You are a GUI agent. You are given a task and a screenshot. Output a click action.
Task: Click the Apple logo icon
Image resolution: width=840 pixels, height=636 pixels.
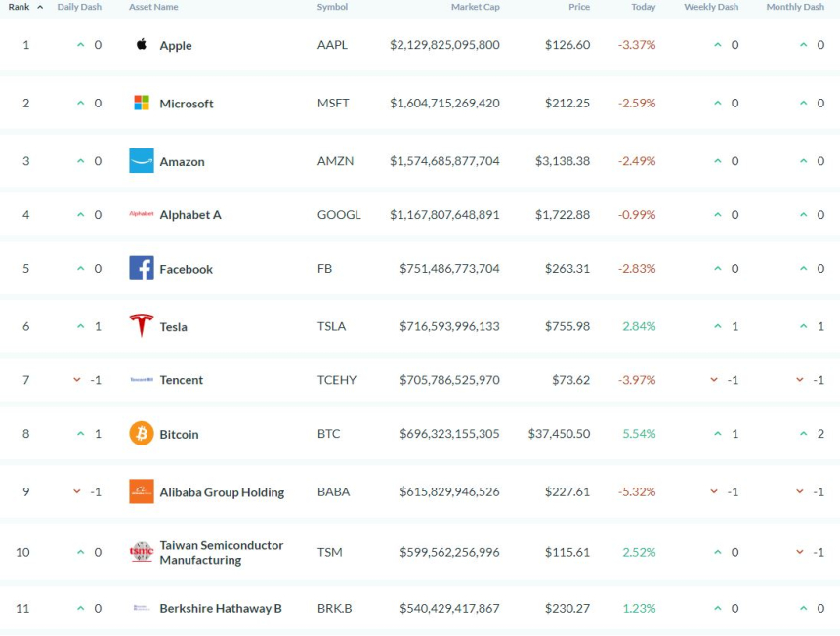(x=142, y=45)
